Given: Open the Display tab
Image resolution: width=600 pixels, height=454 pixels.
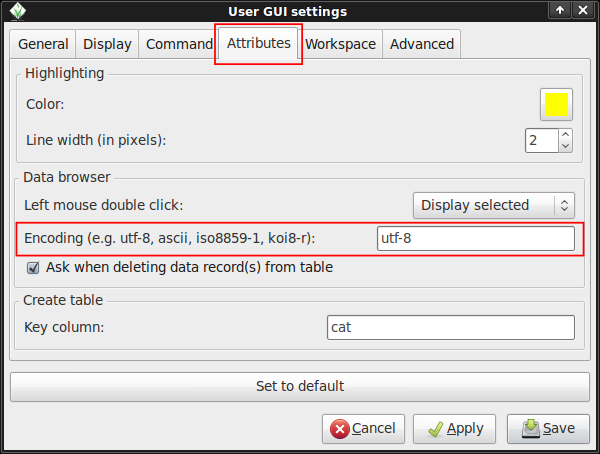Looking at the screenshot, I should point(107,44).
